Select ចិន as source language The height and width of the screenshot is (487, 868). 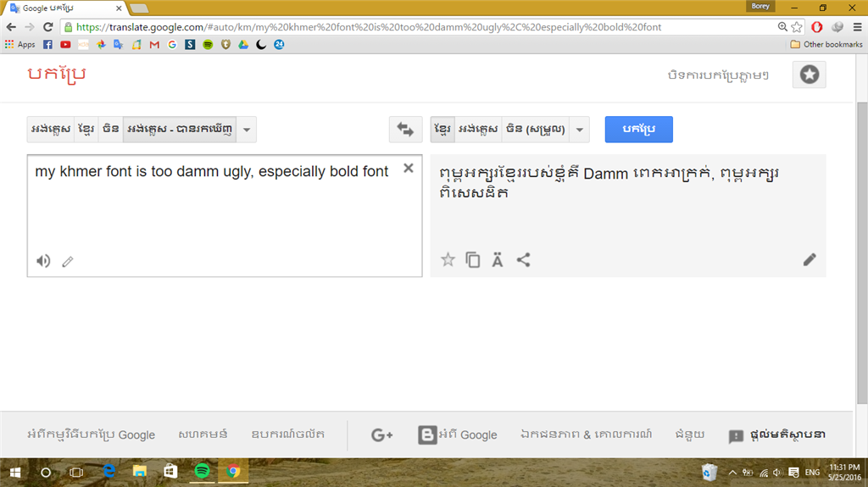click(x=111, y=130)
